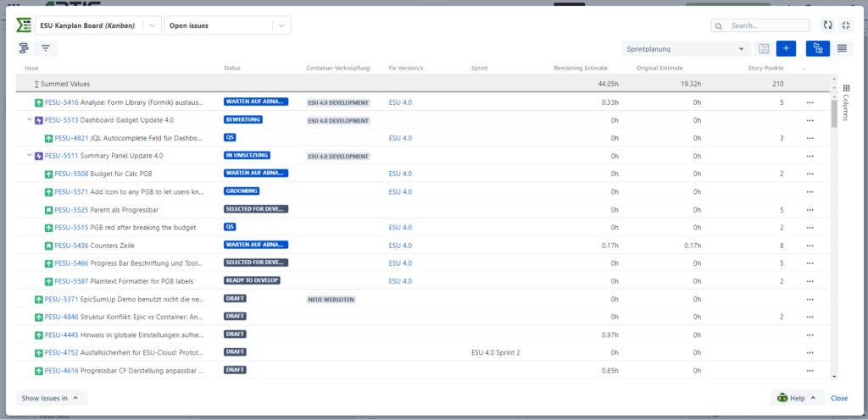Click the blue plus add view button

pyautogui.click(x=786, y=49)
